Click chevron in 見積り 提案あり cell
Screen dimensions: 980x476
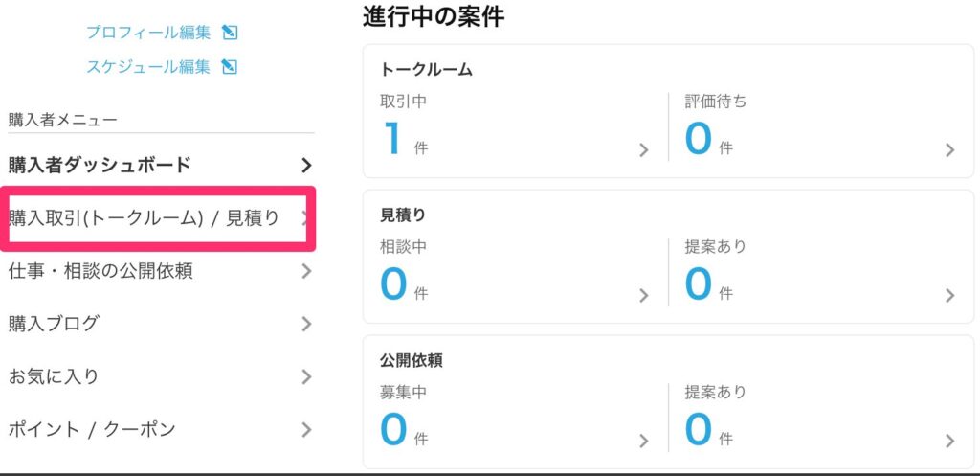tap(950, 295)
